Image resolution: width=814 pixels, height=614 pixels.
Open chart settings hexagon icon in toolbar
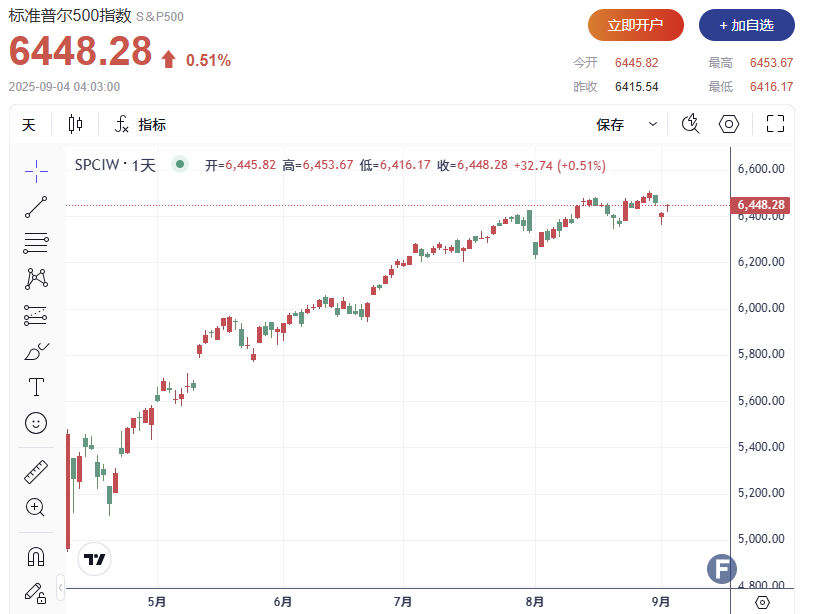pyautogui.click(x=730, y=124)
